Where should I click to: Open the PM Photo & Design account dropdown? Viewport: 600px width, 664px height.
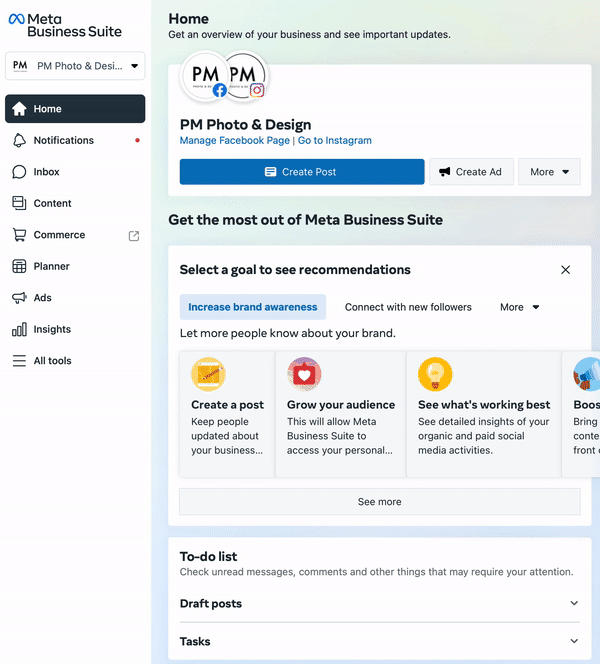tap(75, 66)
